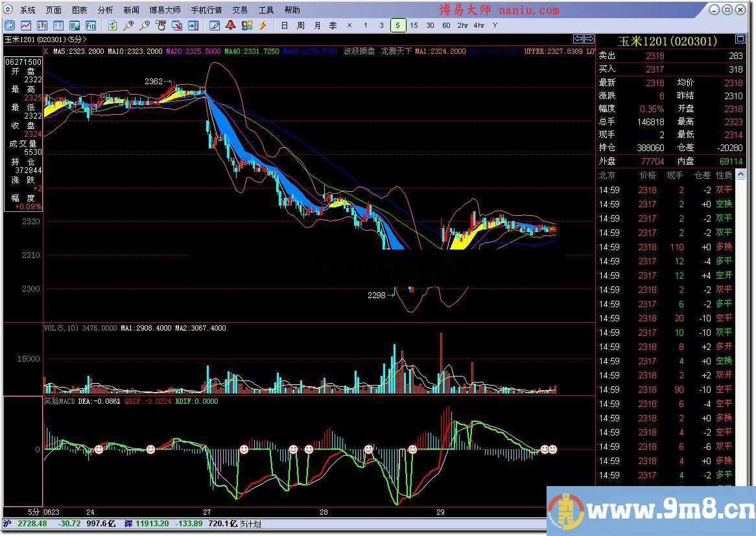
Task: Open the quote list table icon
Action: point(58,25)
